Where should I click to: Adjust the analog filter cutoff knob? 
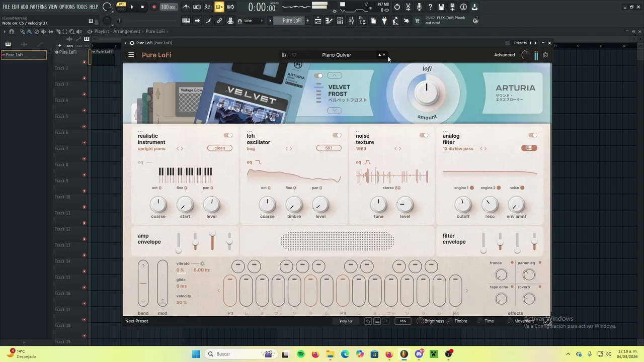(x=463, y=204)
